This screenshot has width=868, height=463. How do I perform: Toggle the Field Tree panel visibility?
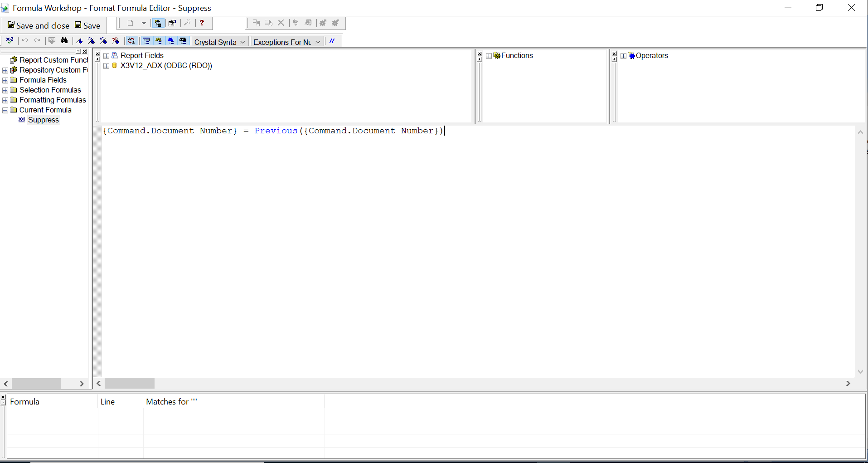tap(146, 41)
